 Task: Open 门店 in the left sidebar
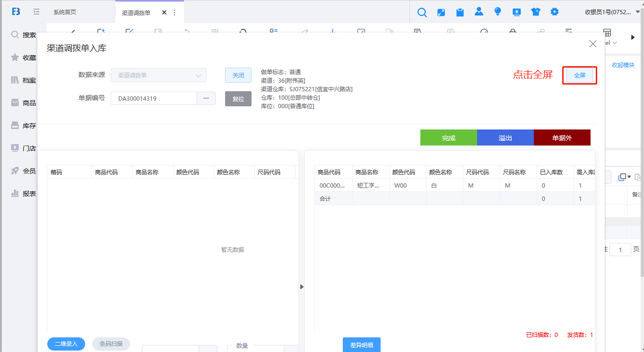[23, 148]
